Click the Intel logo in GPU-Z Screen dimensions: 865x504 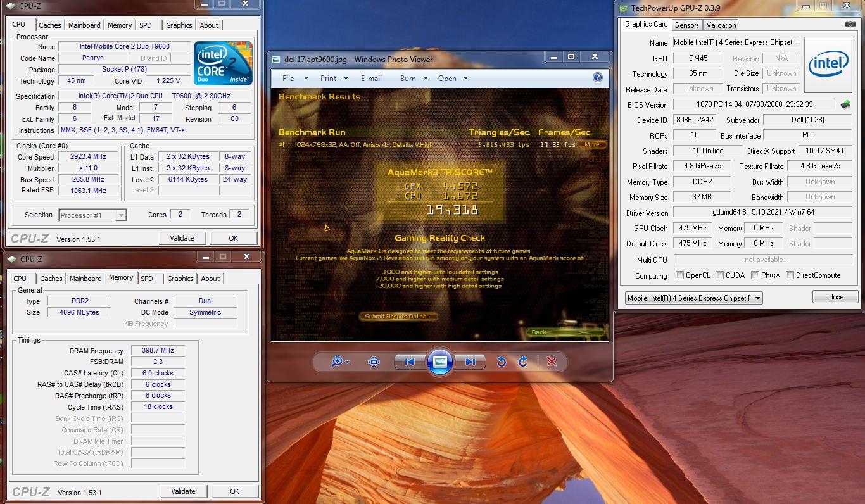tap(828, 64)
